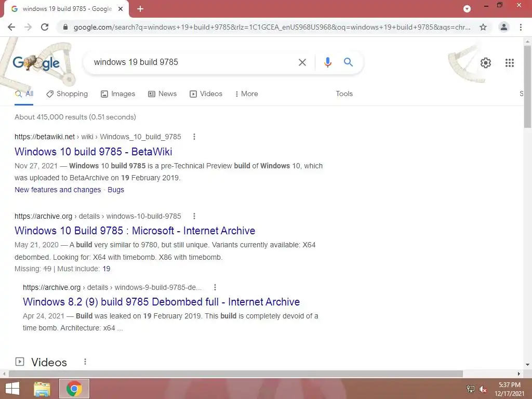Open 'Windows 10 Build 9785 : Microsoft - Internet Archive'
532x399 pixels.
pos(135,231)
